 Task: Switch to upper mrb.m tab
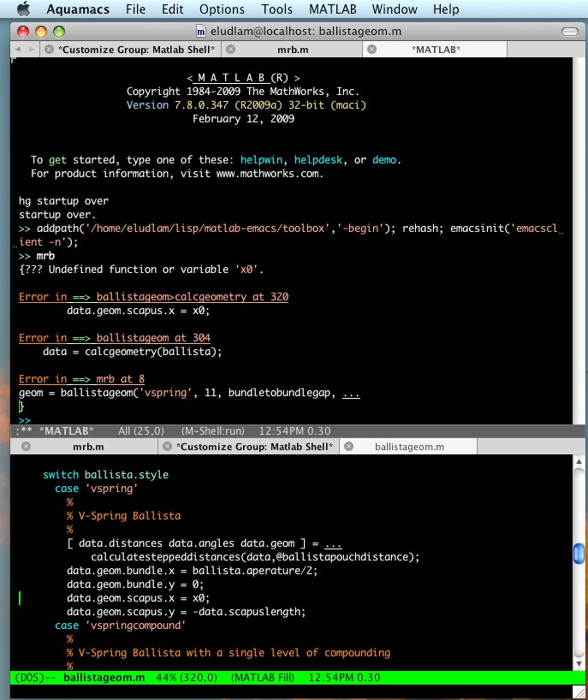click(x=292, y=50)
